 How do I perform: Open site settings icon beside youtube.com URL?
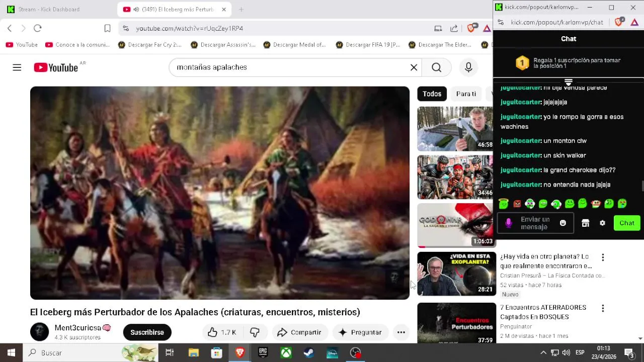click(x=125, y=29)
